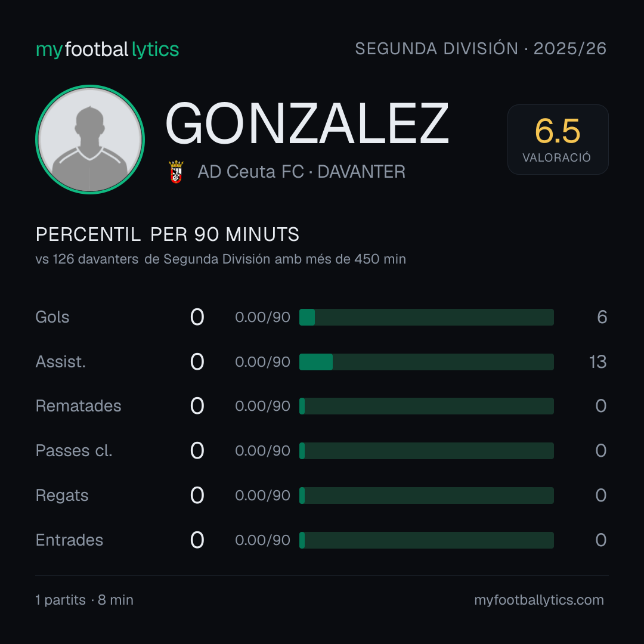
Task: Click the Rematades percentile bar
Action: 426,406
